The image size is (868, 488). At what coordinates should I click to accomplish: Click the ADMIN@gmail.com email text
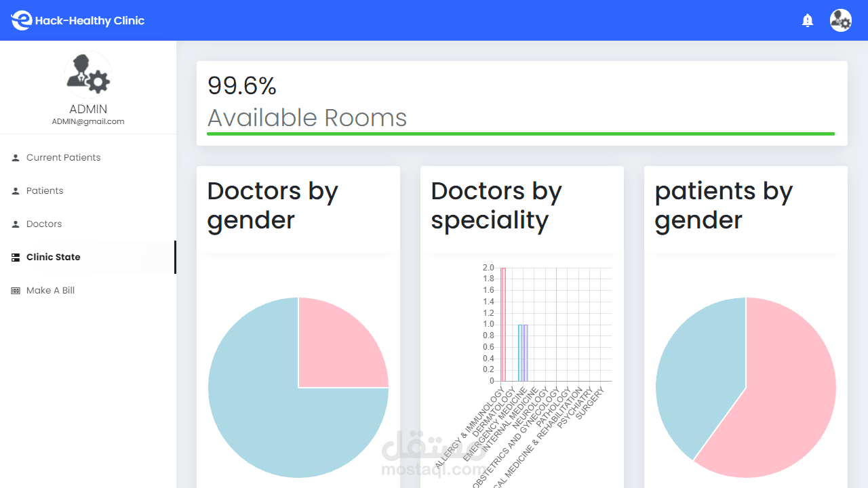click(x=88, y=121)
